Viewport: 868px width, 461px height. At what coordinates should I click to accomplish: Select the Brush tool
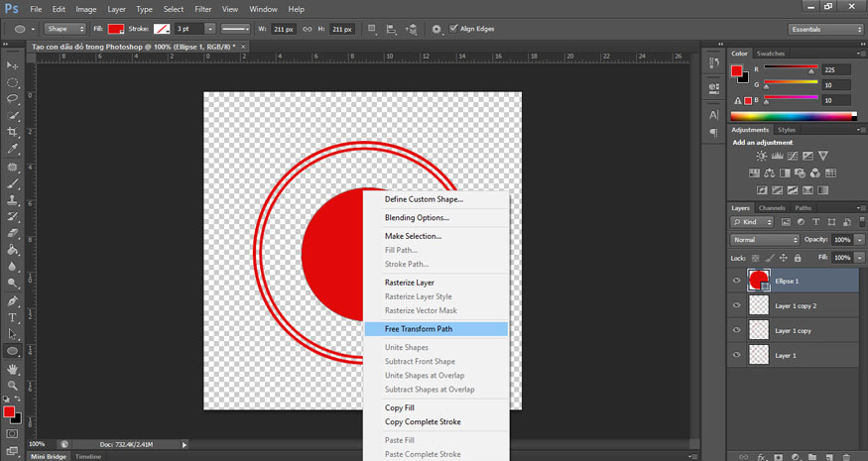coord(12,183)
